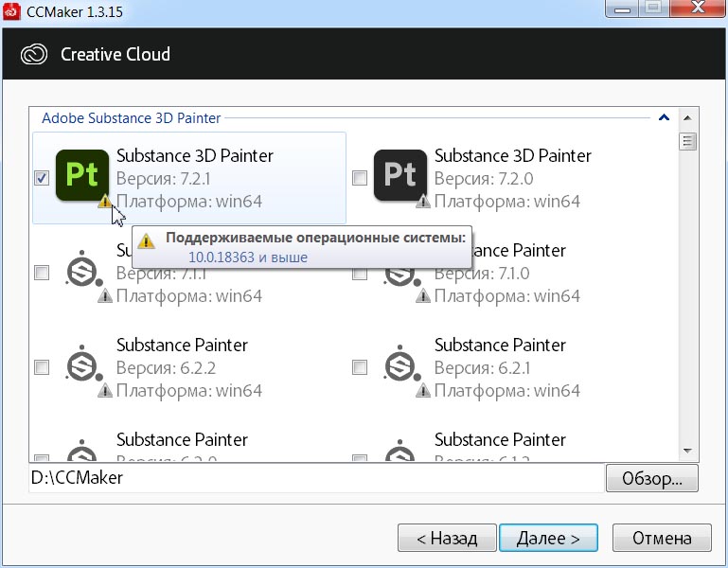Tick the Substance Painter 6.2.2 checkbox

click(x=42, y=367)
